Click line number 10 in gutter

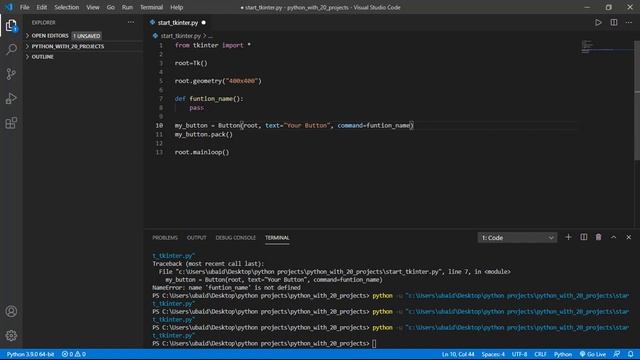point(159,125)
